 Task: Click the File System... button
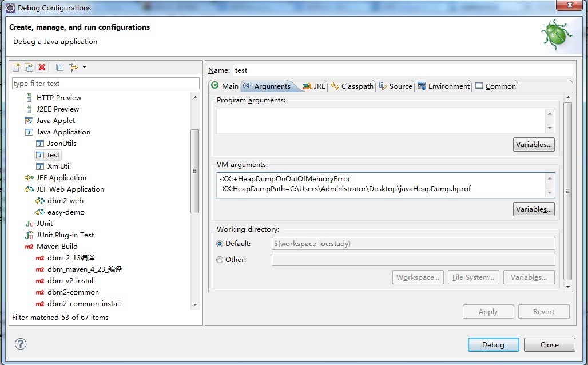(473, 277)
